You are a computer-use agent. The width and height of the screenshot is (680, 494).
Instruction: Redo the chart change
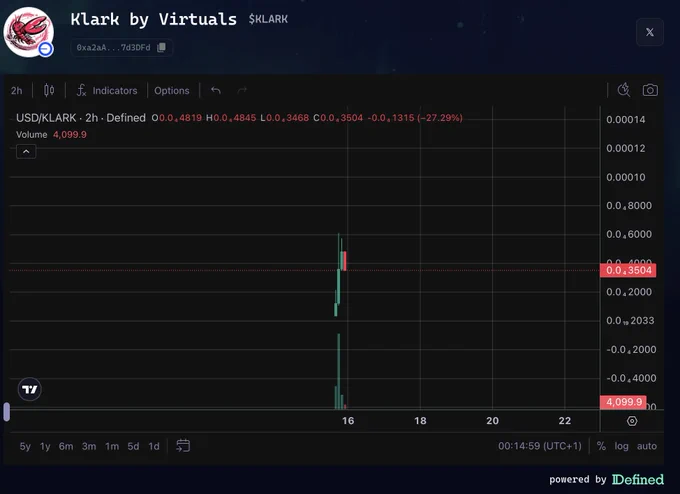pos(242,90)
